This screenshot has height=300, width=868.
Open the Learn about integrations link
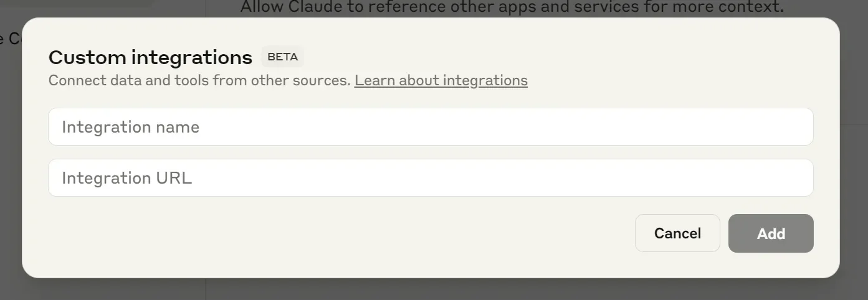pos(441,80)
